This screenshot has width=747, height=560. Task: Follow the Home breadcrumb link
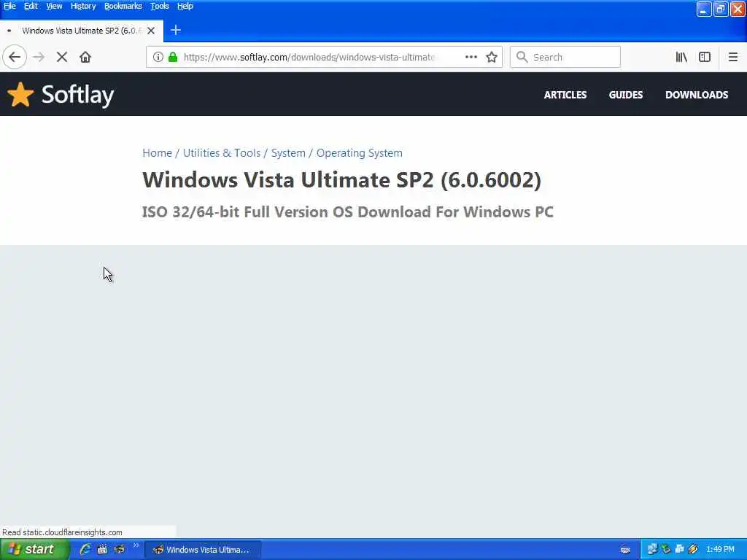(x=158, y=153)
